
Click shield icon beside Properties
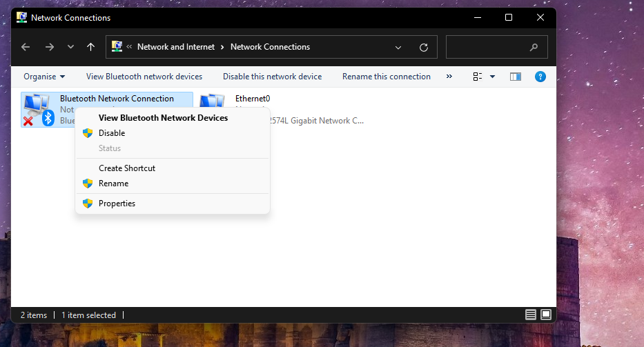click(x=88, y=204)
